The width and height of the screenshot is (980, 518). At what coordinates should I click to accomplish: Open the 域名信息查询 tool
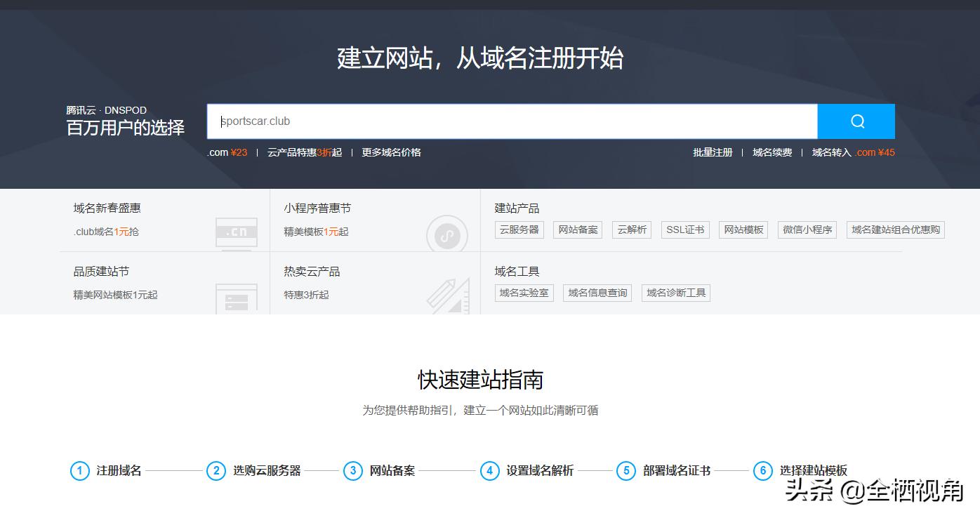pyautogui.click(x=597, y=293)
